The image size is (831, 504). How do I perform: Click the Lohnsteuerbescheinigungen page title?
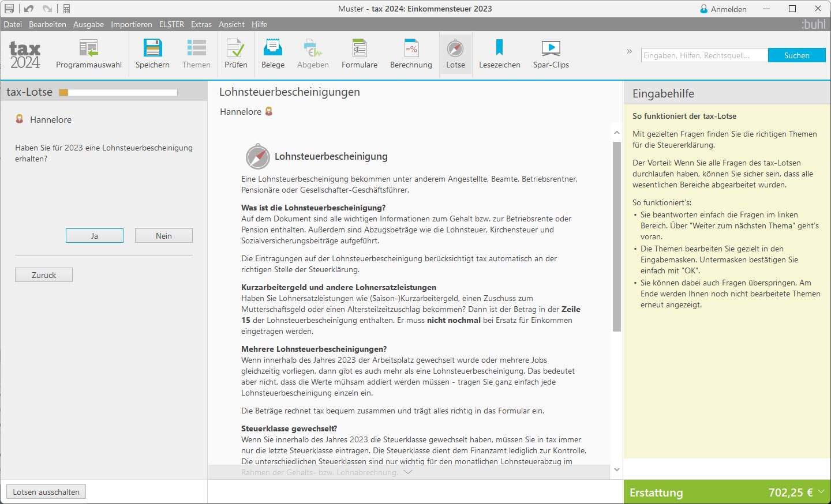tap(290, 92)
